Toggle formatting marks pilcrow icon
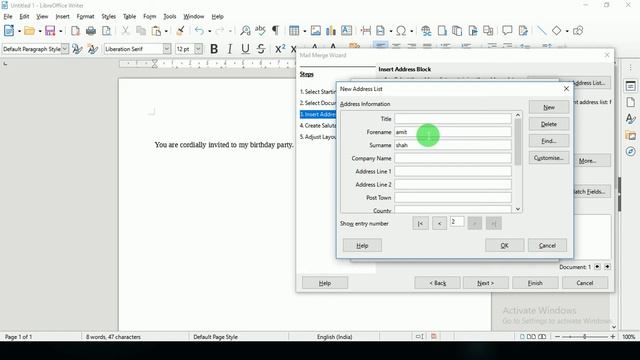 coord(276,31)
